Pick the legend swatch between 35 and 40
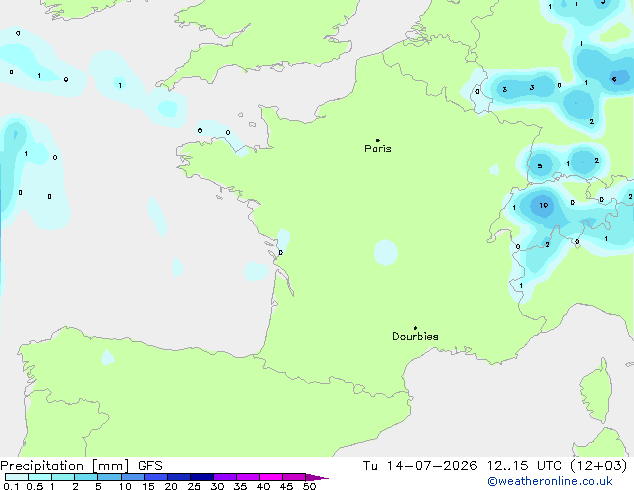The height and width of the screenshot is (490, 634). coord(247,477)
